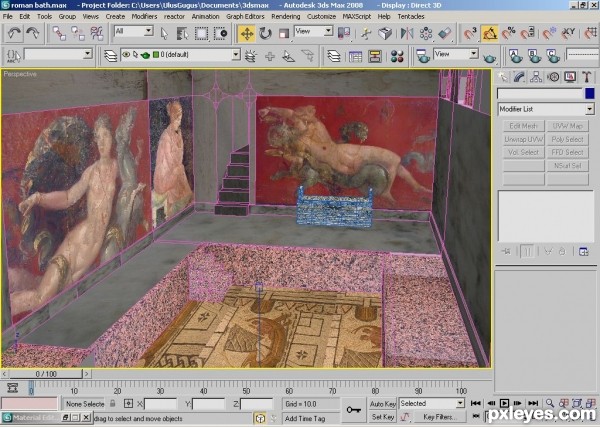Click the Z coordinate input field

[x=256, y=404]
